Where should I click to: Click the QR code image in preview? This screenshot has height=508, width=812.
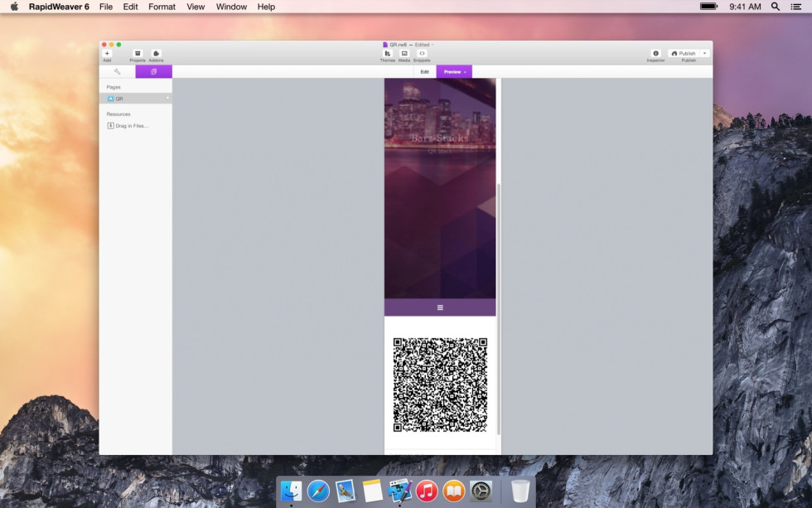coord(440,385)
